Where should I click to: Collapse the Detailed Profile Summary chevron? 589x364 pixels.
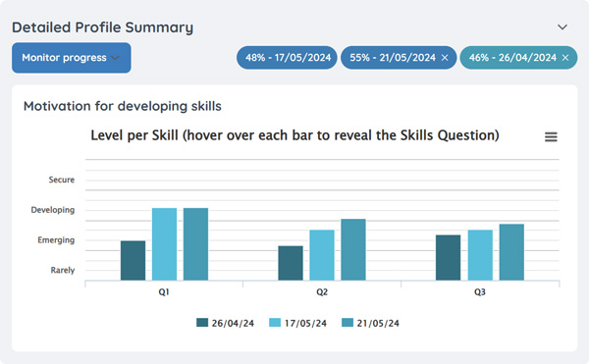point(562,27)
